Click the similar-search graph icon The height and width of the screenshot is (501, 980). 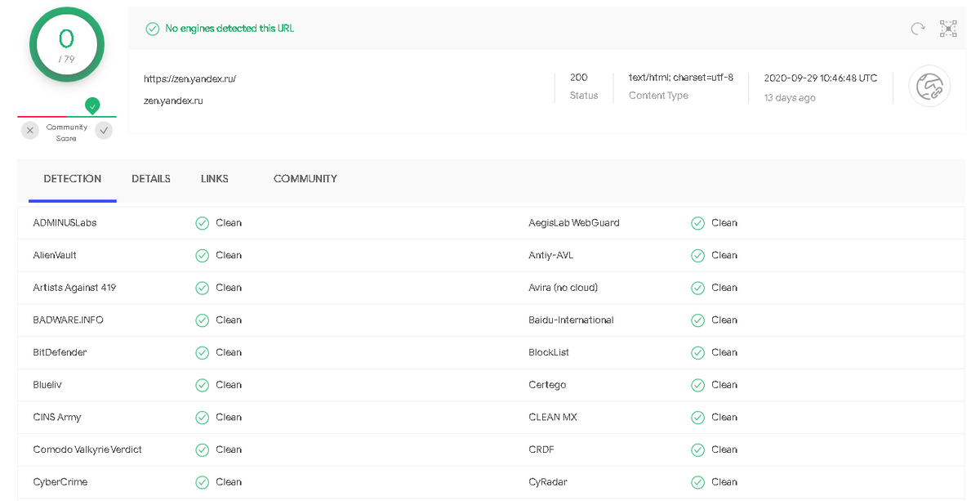[948, 29]
